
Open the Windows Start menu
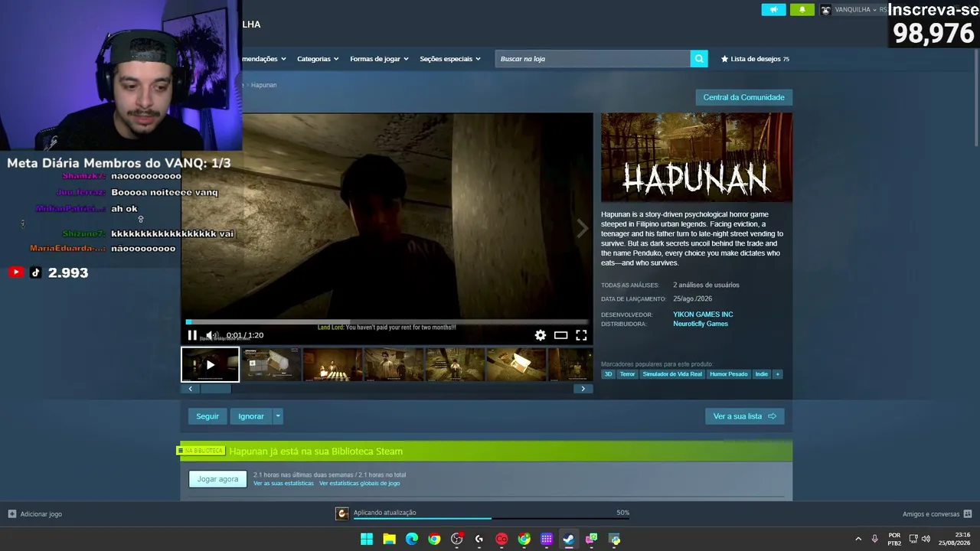[367, 539]
